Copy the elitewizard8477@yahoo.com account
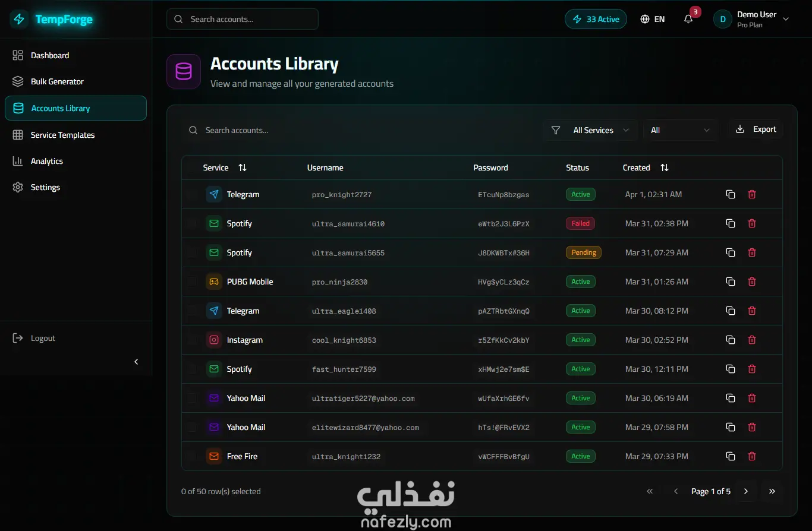Screen dimensions: 812x531 coord(731,427)
